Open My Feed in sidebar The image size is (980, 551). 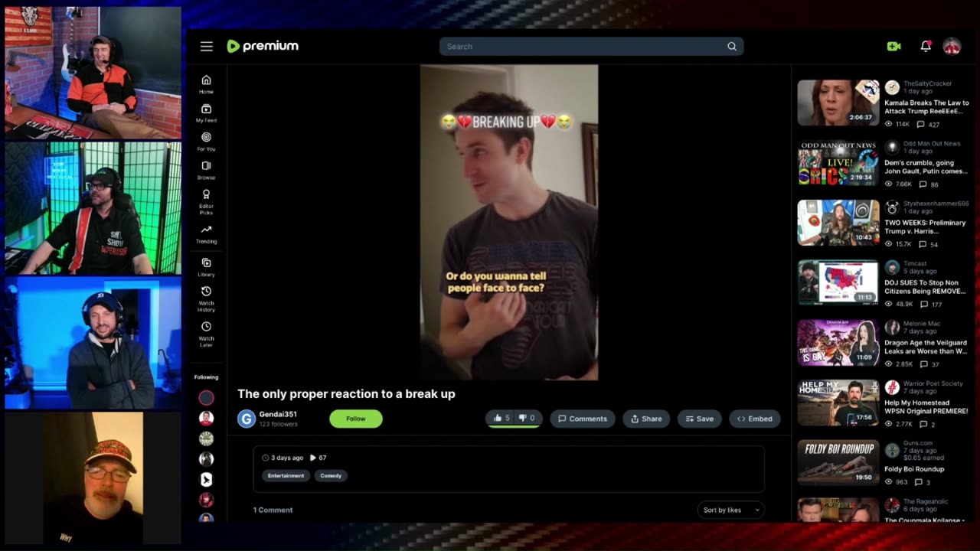(206, 113)
